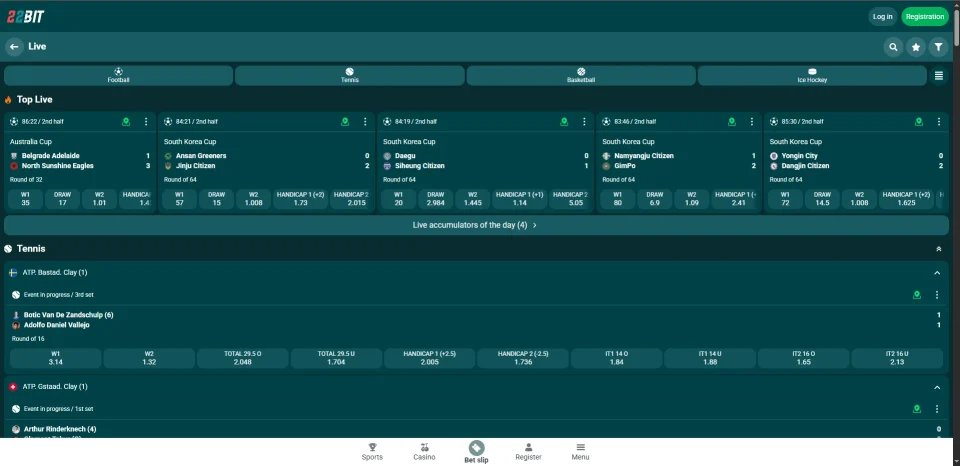
Task: Select Total 29.5 U odds 1.704
Action: 336,358
